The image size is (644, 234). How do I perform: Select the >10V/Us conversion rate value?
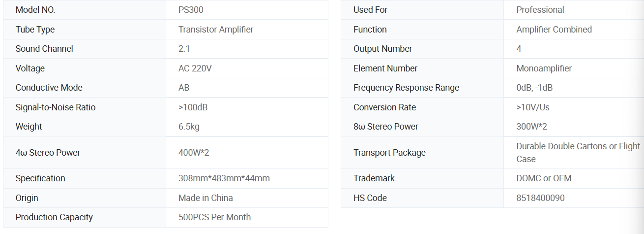tap(533, 107)
